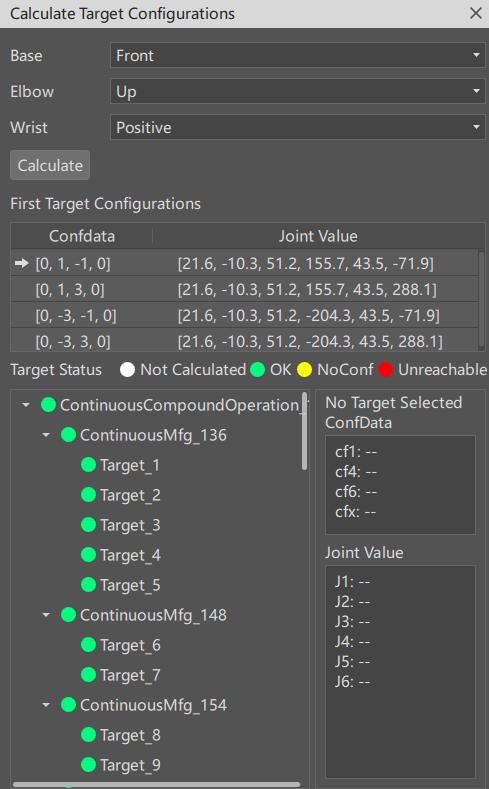Click the green status dot beside Target_8
Screen dimensions: 489x789
[x=89, y=735]
